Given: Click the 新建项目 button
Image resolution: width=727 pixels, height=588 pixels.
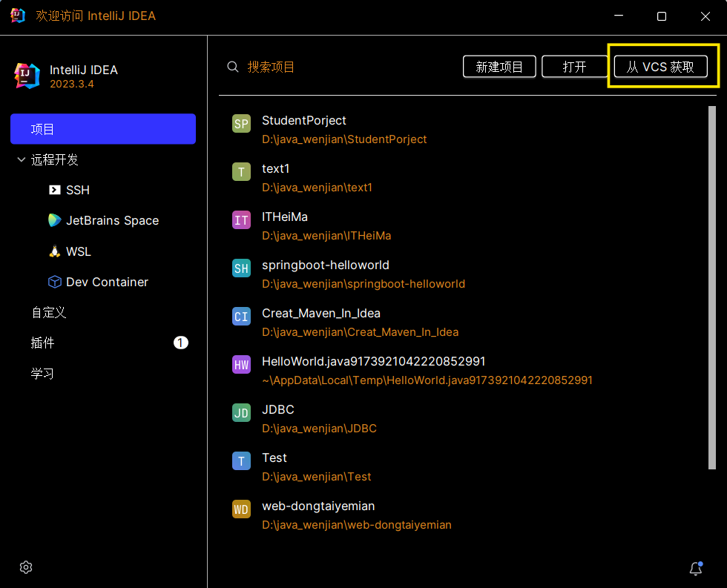Looking at the screenshot, I should [499, 67].
